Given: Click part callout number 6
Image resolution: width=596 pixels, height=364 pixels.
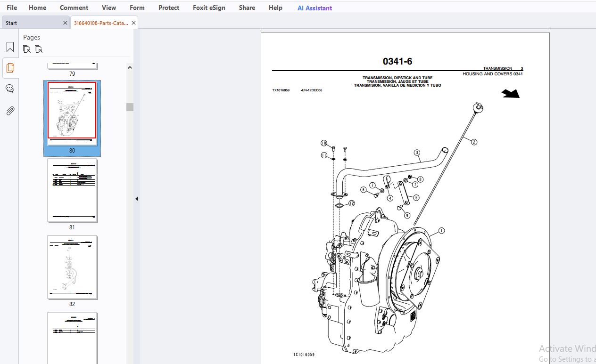Looking at the screenshot, I should pyautogui.click(x=364, y=190).
